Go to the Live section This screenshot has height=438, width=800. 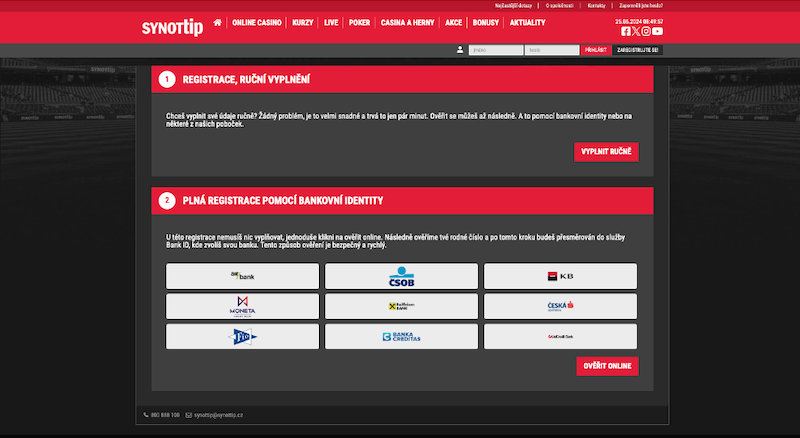pyautogui.click(x=331, y=22)
